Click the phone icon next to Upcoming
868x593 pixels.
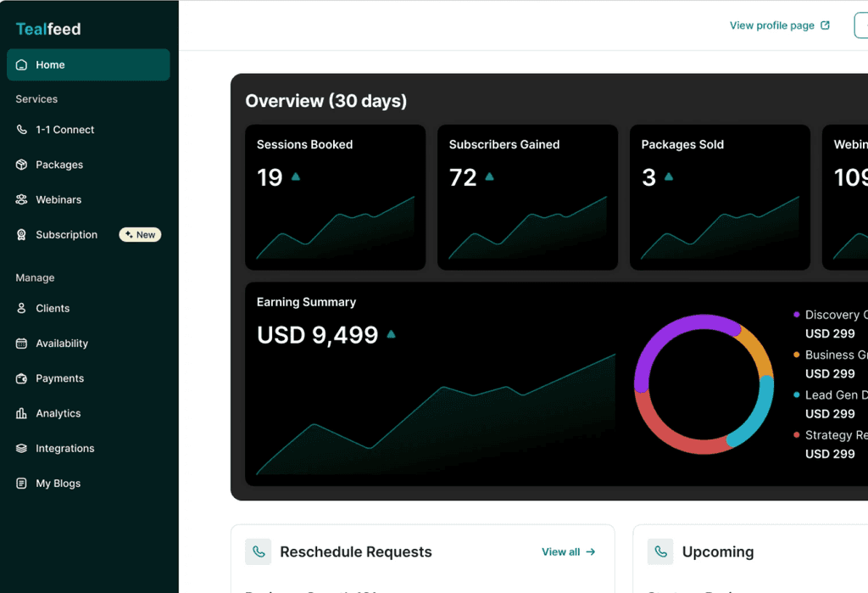coord(660,551)
